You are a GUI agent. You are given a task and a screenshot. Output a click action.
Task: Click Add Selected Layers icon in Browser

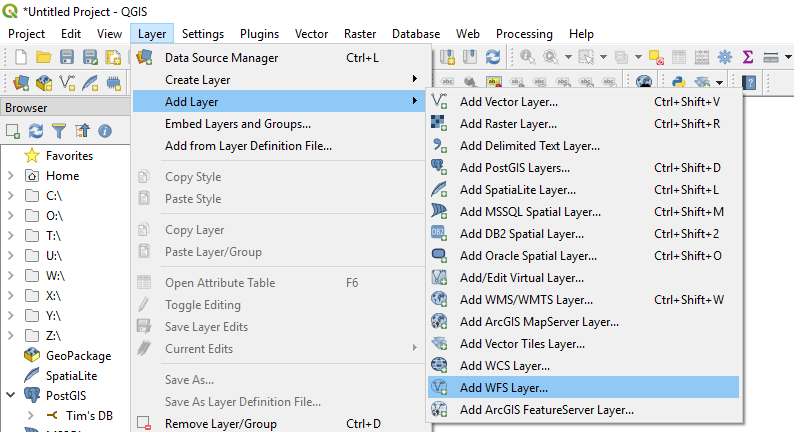(13, 131)
